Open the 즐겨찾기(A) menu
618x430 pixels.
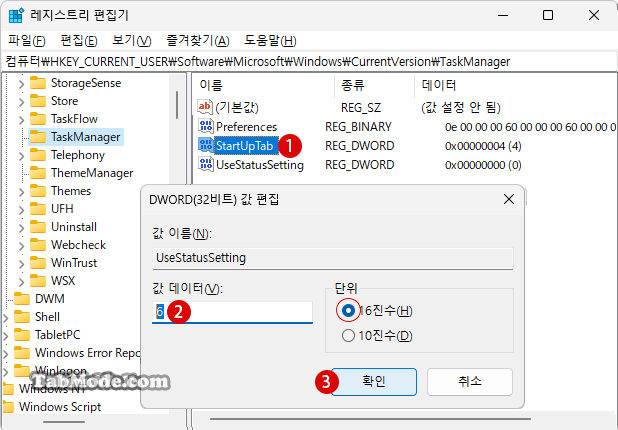click(198, 40)
